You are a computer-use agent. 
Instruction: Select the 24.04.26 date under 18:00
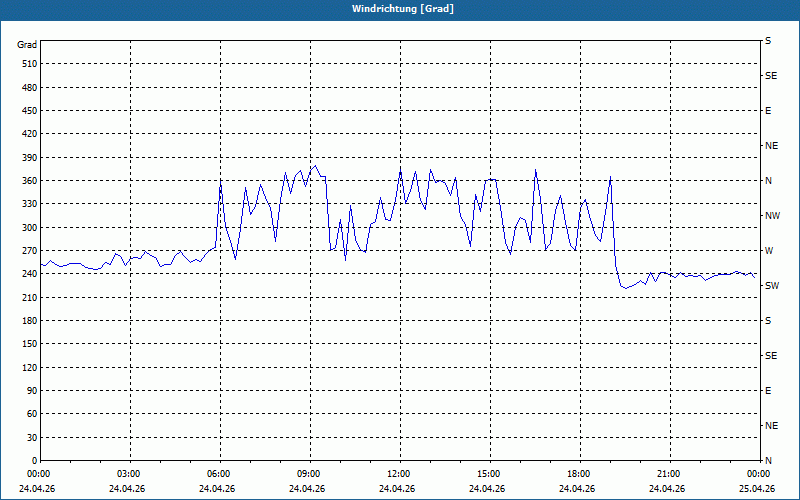[577, 489]
